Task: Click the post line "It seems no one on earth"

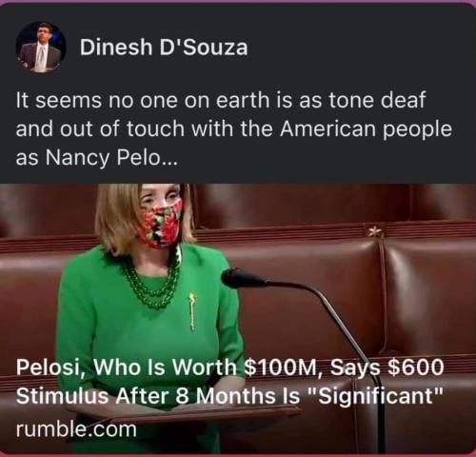Action: 220,100
